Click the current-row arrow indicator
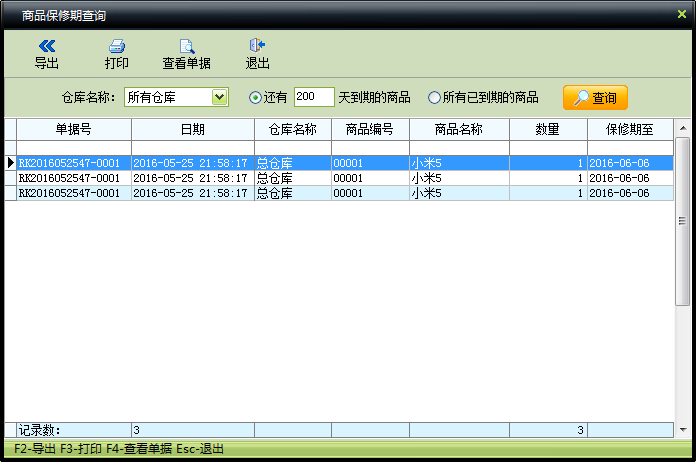 pyautogui.click(x=11, y=163)
